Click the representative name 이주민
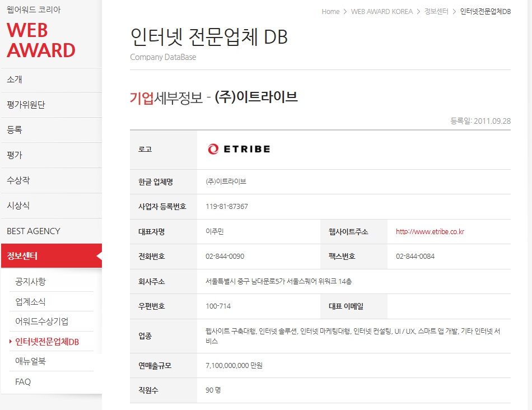 (x=214, y=231)
